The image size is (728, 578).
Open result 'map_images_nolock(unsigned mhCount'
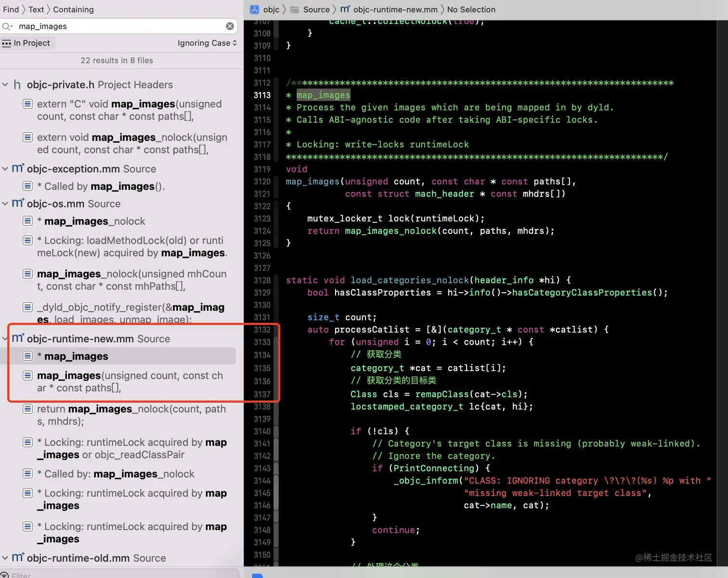(131, 280)
